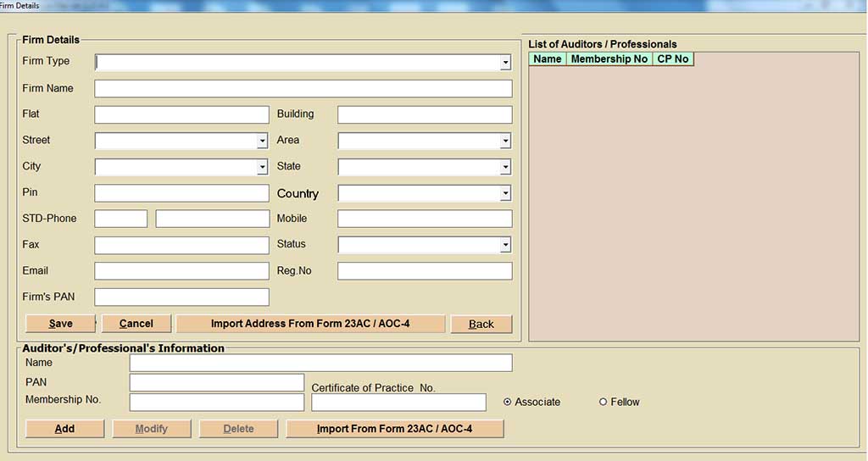Viewport: 868px width, 461px height.
Task: Click the Membership No column header
Action: click(609, 59)
